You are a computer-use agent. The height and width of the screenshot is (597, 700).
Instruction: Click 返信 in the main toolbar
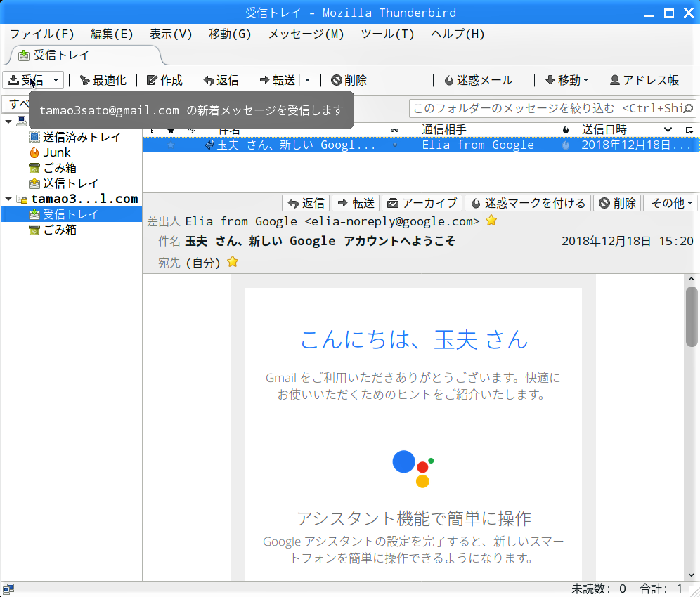point(221,80)
